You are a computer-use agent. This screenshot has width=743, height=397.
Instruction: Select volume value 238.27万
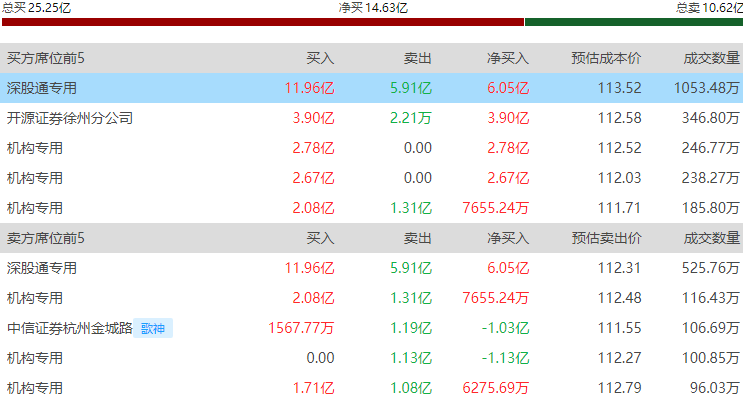click(x=711, y=178)
